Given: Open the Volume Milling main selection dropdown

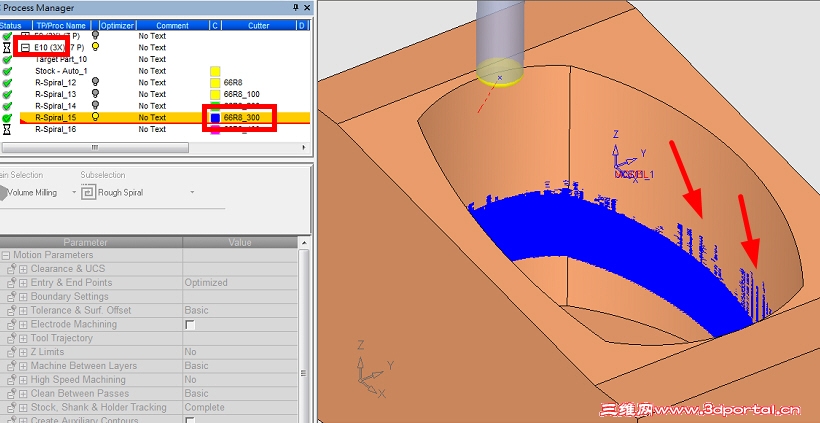Looking at the screenshot, I should coord(74,192).
